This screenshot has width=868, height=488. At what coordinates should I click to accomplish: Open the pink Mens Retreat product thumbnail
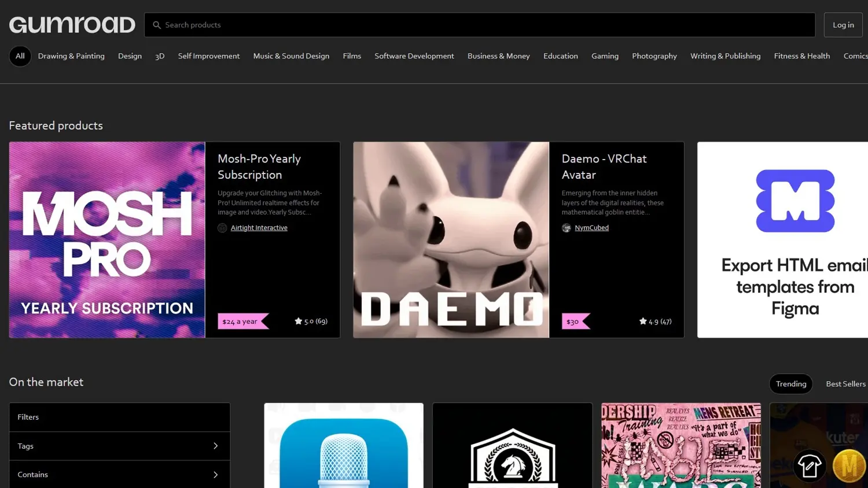[x=681, y=445]
